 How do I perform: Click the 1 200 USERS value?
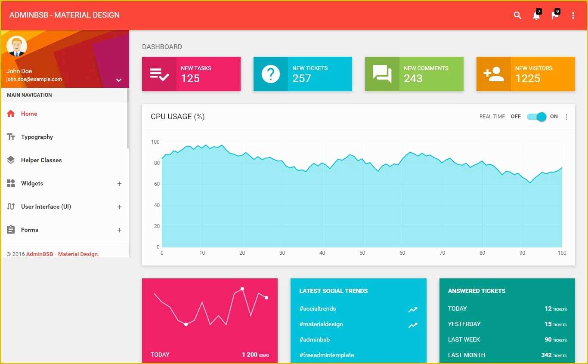click(255, 355)
